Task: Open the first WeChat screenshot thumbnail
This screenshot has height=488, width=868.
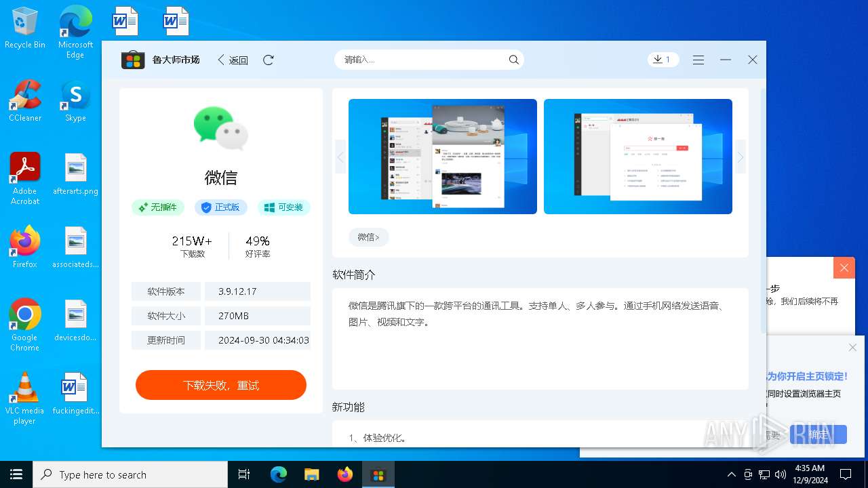Action: (x=443, y=157)
